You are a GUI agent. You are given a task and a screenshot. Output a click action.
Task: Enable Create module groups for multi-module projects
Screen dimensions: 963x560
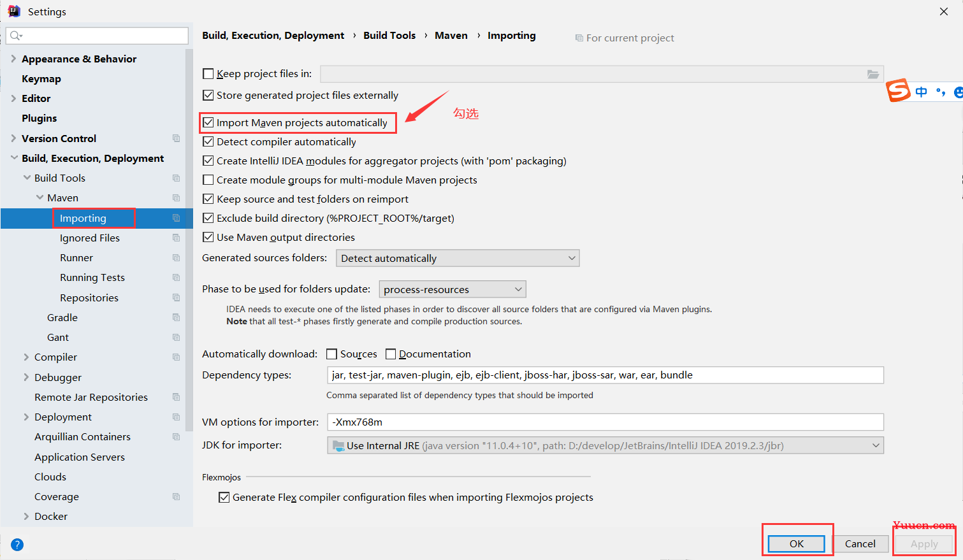[x=208, y=180]
